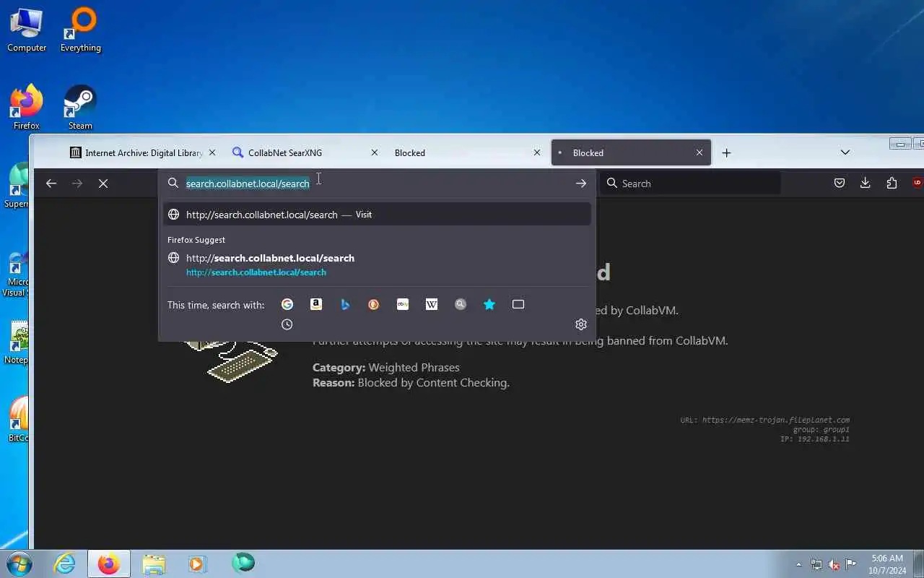924x578 pixels.
Task: Open search settings gear in dropdown
Action: click(581, 324)
